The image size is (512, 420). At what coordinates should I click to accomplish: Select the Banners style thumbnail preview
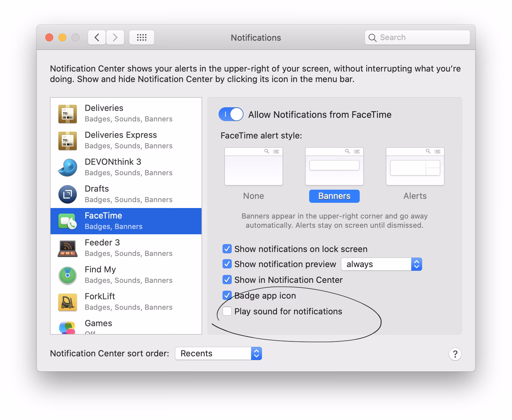click(x=334, y=166)
